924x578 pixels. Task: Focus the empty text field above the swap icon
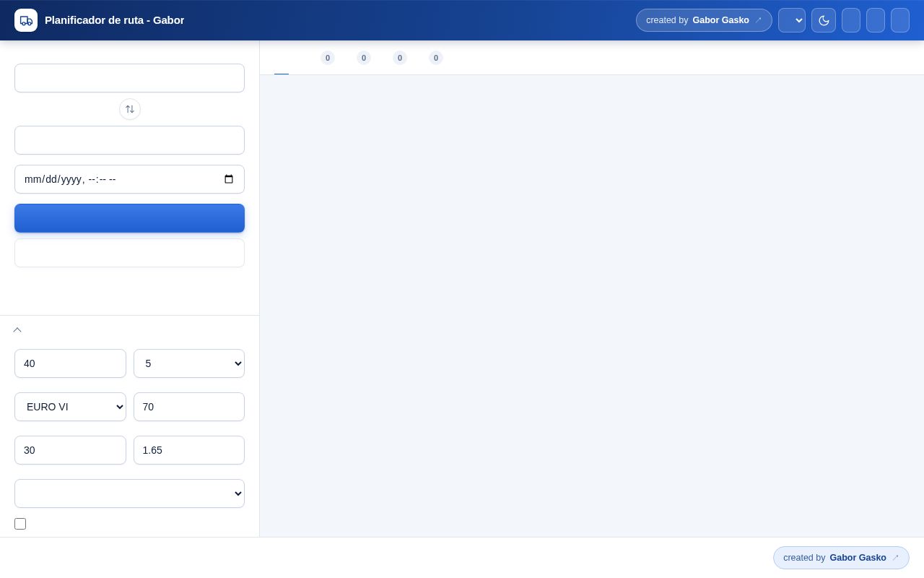pyautogui.click(x=129, y=78)
